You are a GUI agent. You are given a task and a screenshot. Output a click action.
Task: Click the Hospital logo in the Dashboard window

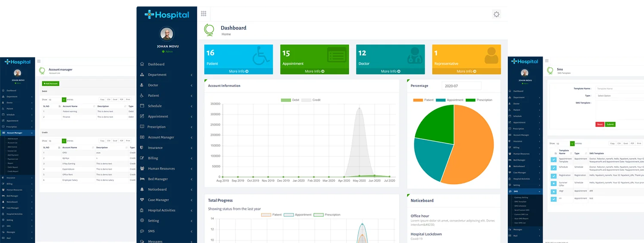pyautogui.click(x=167, y=15)
